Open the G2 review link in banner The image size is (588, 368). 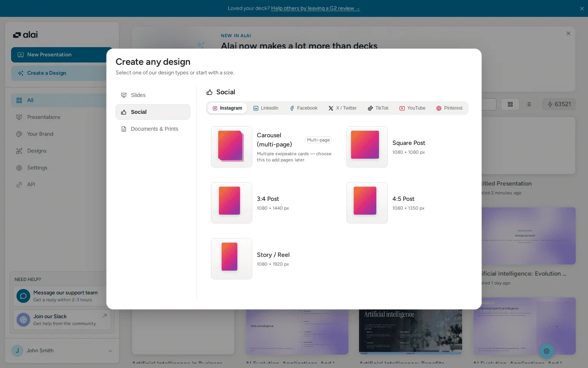315,8
